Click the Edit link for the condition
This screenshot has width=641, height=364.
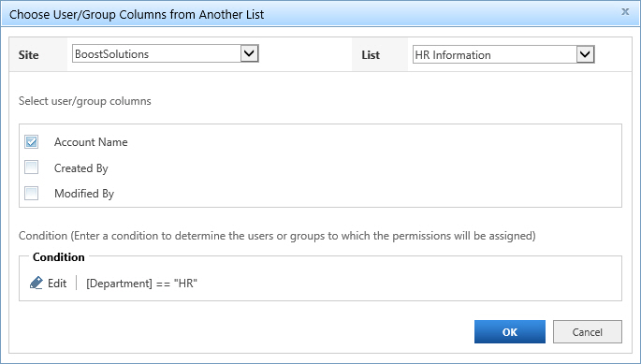pos(57,283)
